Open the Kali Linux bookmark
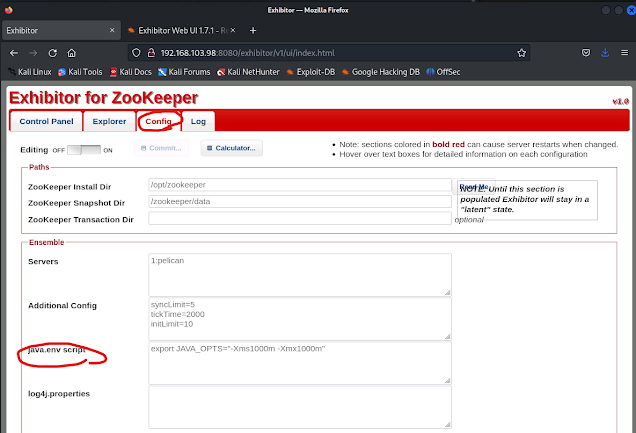The width and height of the screenshot is (636, 433). pos(30,72)
